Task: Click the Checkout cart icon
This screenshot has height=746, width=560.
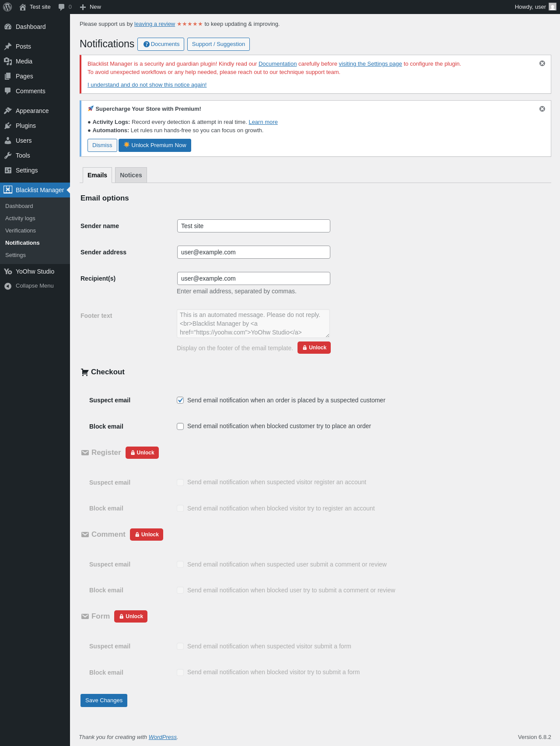Action: click(85, 372)
